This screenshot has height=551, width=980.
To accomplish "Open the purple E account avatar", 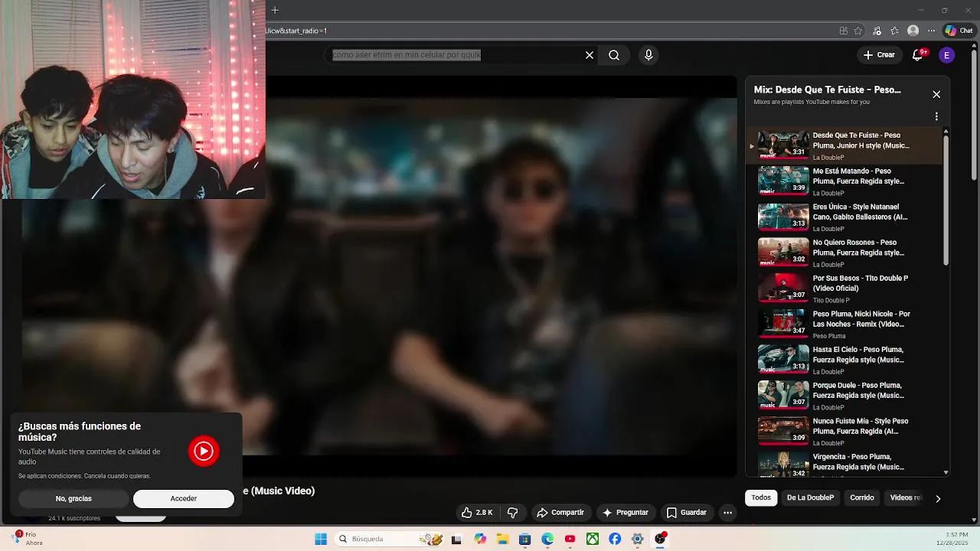I will (947, 55).
